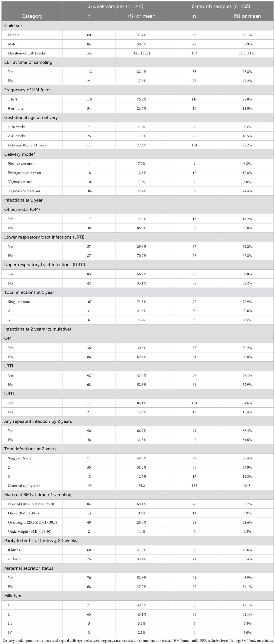Click the 'Duration of EBF (weeks)' row label

(27, 53)
